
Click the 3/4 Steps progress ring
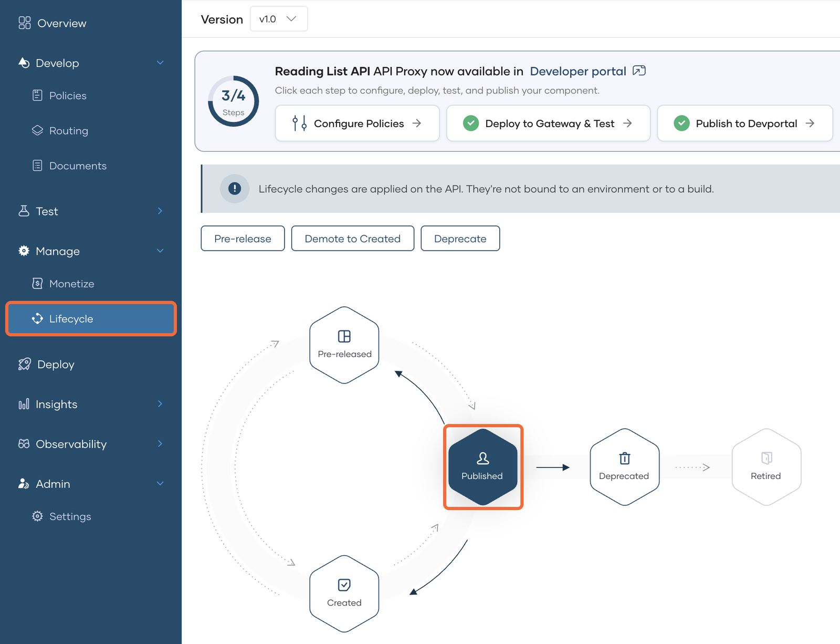click(x=234, y=101)
